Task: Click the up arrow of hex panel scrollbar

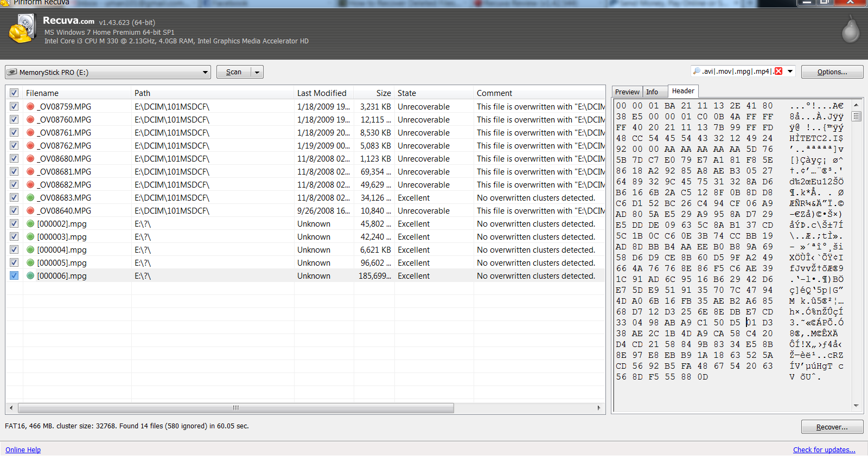Action: (x=856, y=105)
